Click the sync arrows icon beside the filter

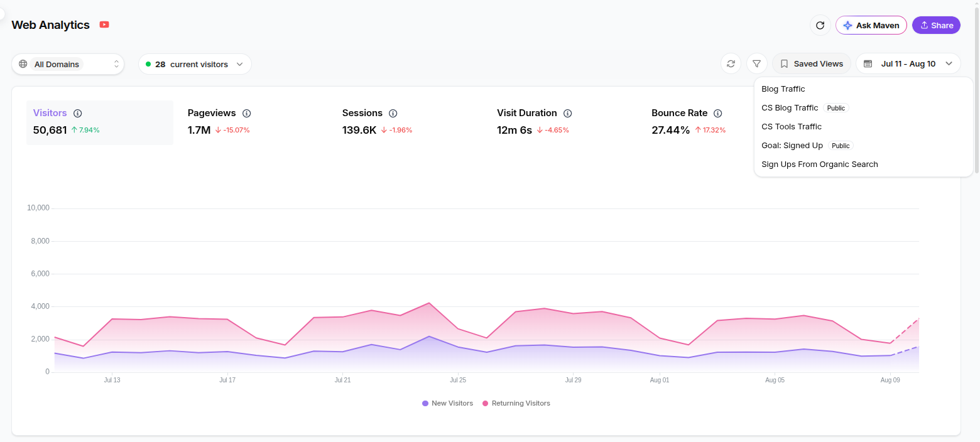tap(731, 63)
